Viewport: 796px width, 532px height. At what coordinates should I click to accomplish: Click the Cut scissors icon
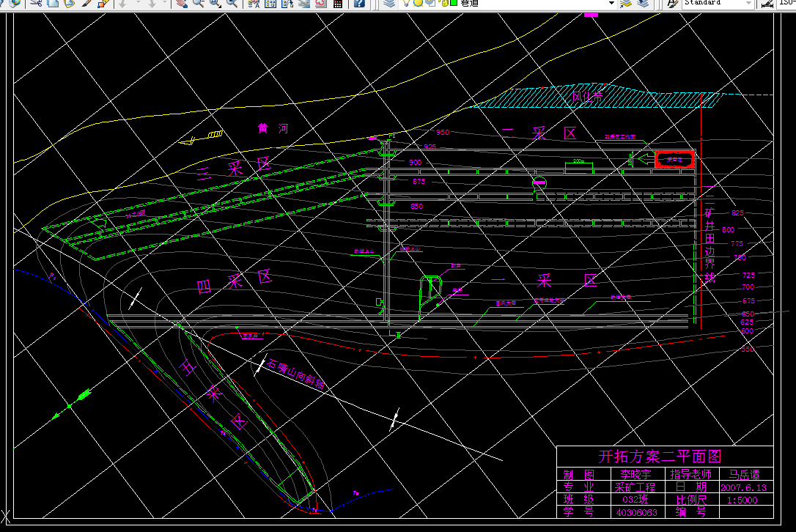tap(36, 3)
